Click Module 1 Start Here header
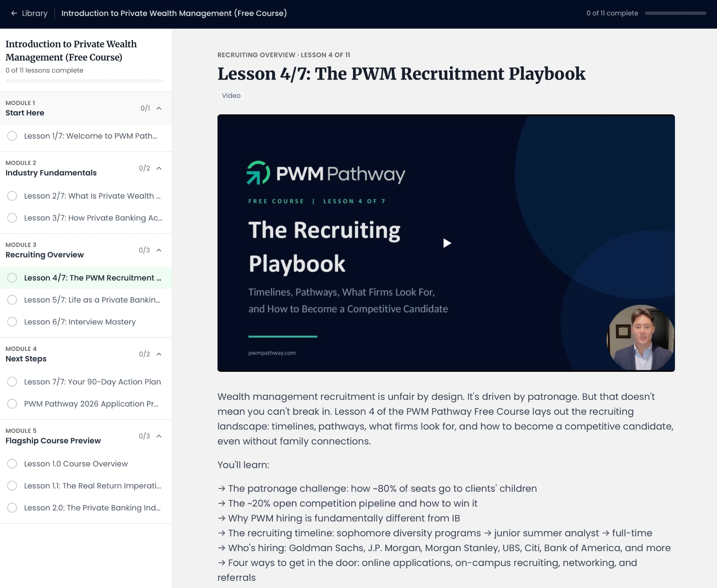This screenshot has height=588, width=717. point(86,108)
